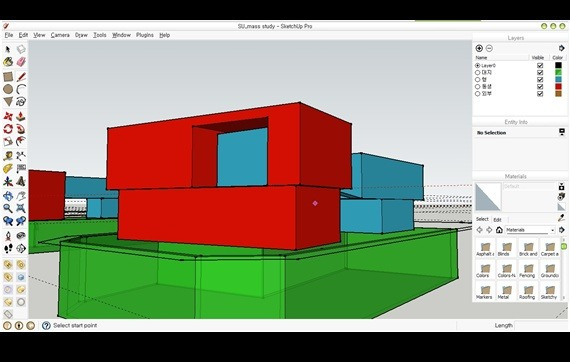Click the blue layer color swatch
The image size is (570, 362).
(558, 80)
